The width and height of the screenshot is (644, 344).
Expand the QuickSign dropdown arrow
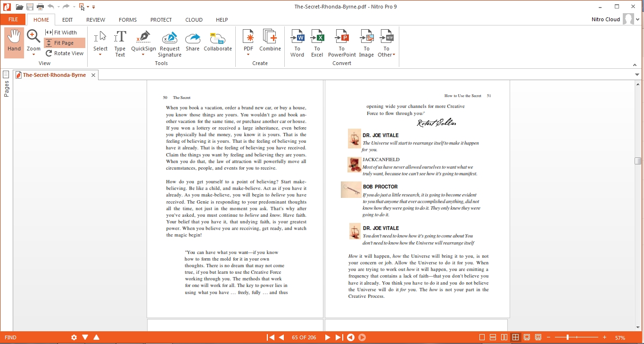click(143, 55)
